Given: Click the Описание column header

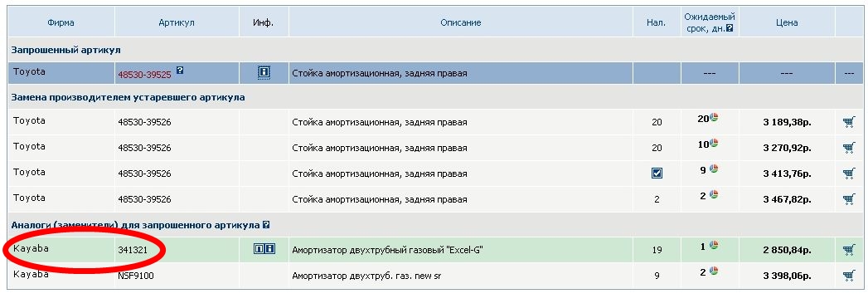Looking at the screenshot, I should 461,22.
